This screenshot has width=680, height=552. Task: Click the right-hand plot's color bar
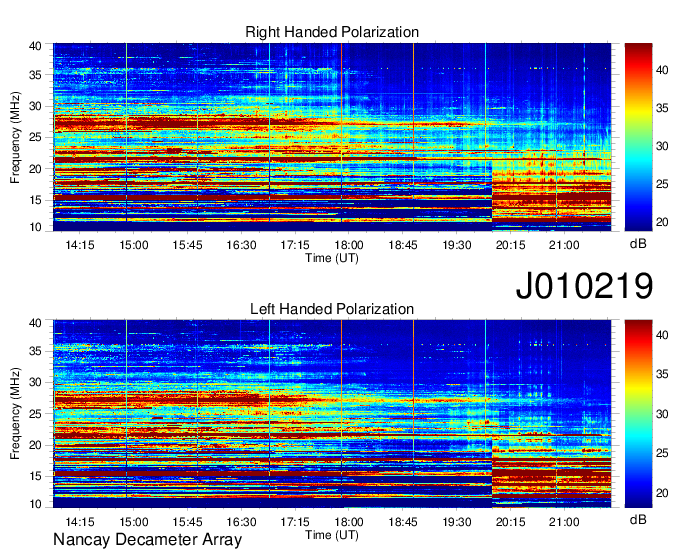pos(638,137)
